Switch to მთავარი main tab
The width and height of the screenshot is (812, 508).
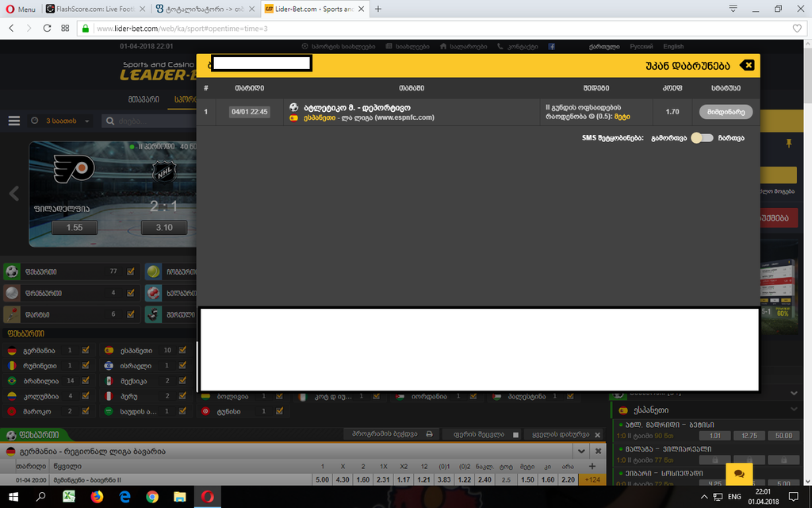coord(144,99)
